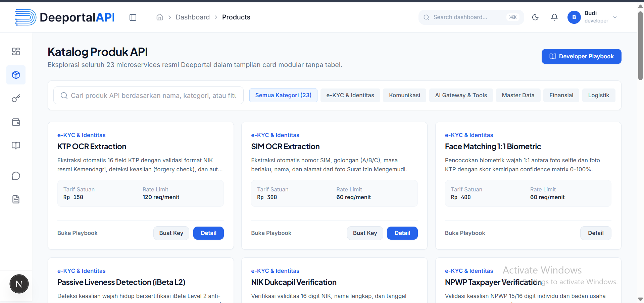
Task: Open the chat bubble icon in sidebar
Action: coord(16,176)
